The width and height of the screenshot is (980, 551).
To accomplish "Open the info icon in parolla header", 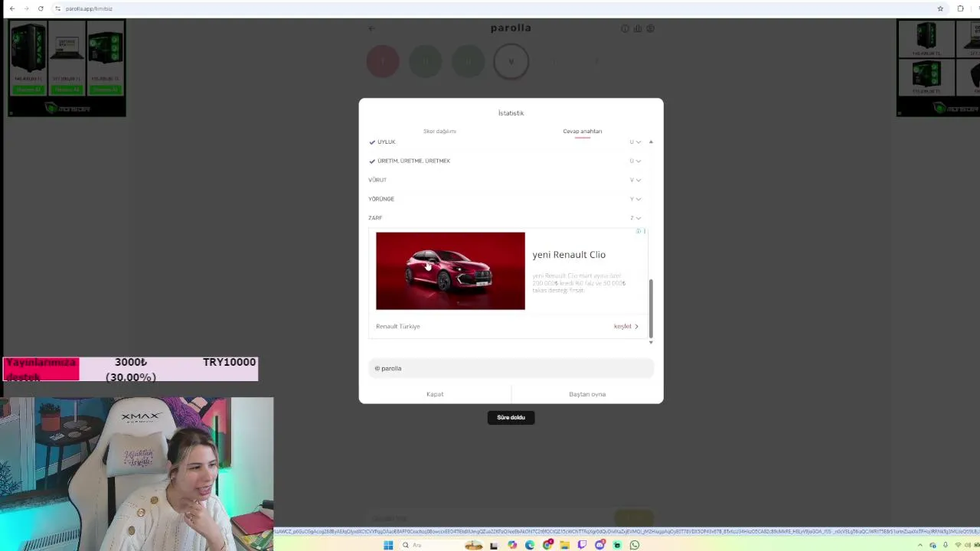I will (x=625, y=28).
